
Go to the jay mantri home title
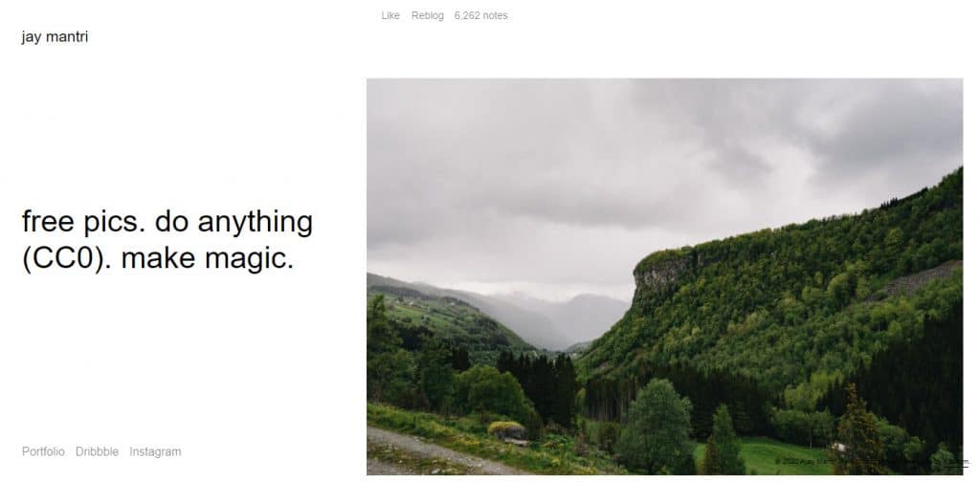(x=55, y=37)
